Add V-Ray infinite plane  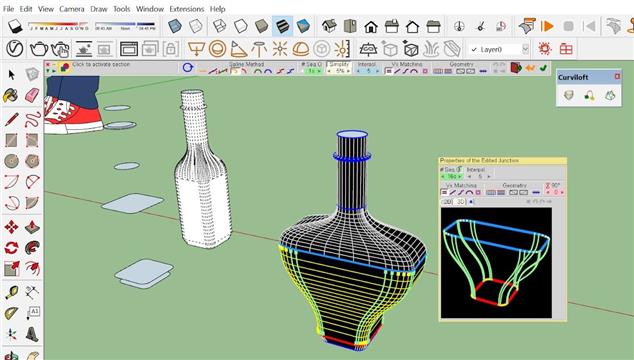[368, 49]
